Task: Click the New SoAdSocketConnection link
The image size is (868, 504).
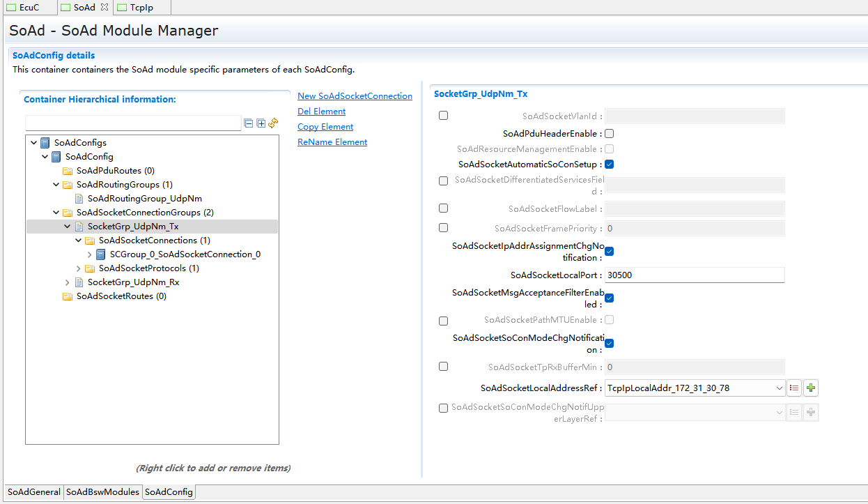Action: point(355,96)
